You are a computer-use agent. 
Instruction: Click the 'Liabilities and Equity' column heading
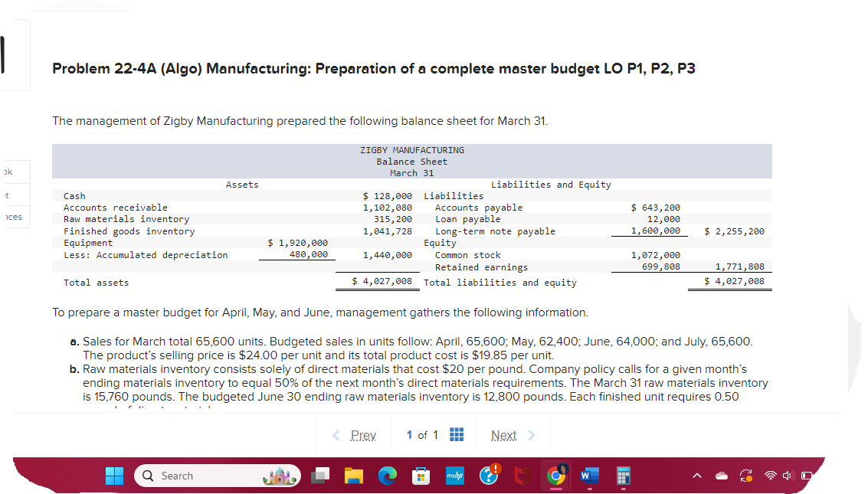551,185
